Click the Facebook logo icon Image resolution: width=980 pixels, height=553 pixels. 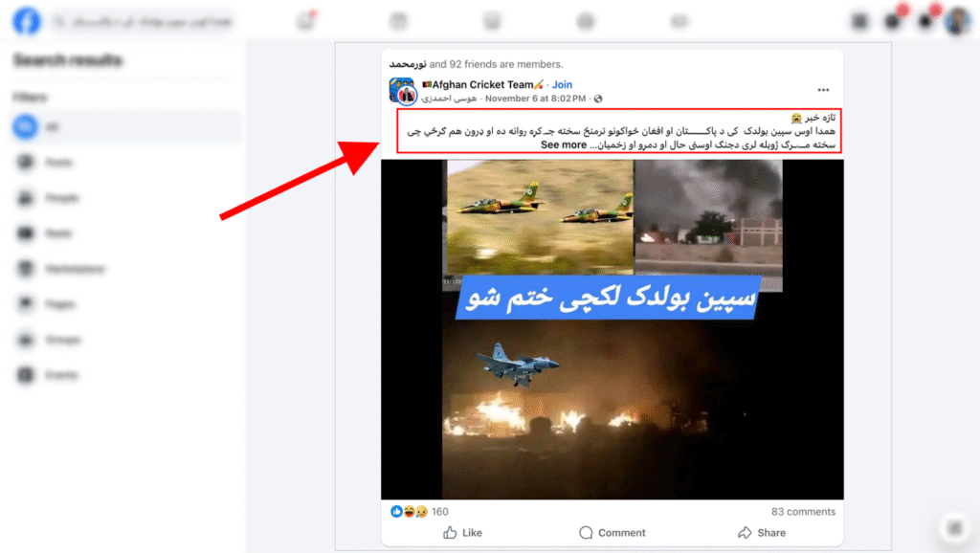click(x=26, y=21)
